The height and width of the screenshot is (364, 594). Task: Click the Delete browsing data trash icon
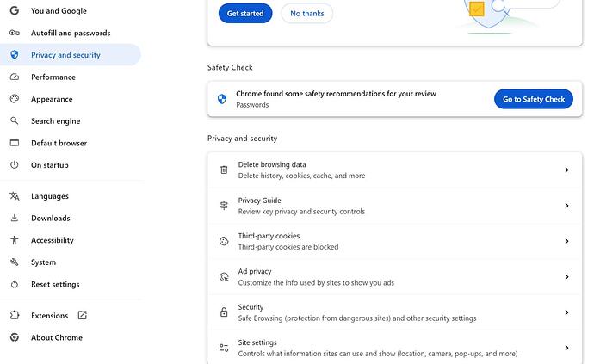pyautogui.click(x=224, y=170)
